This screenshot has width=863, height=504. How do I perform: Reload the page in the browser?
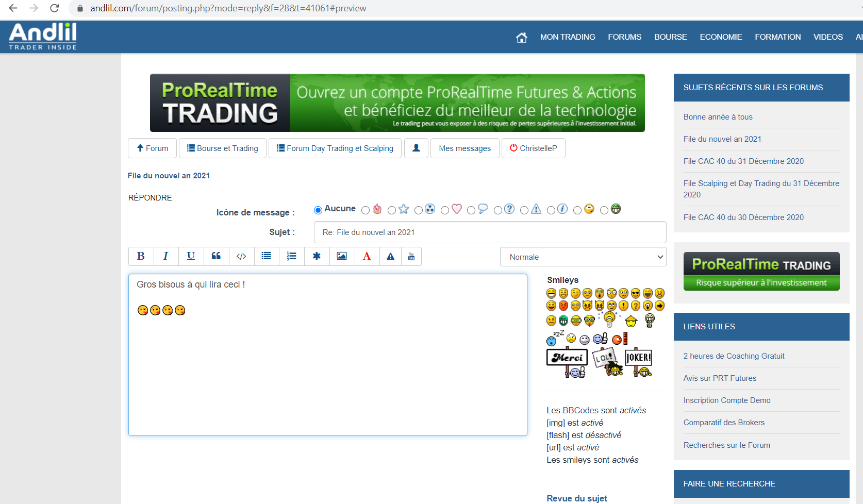point(54,8)
